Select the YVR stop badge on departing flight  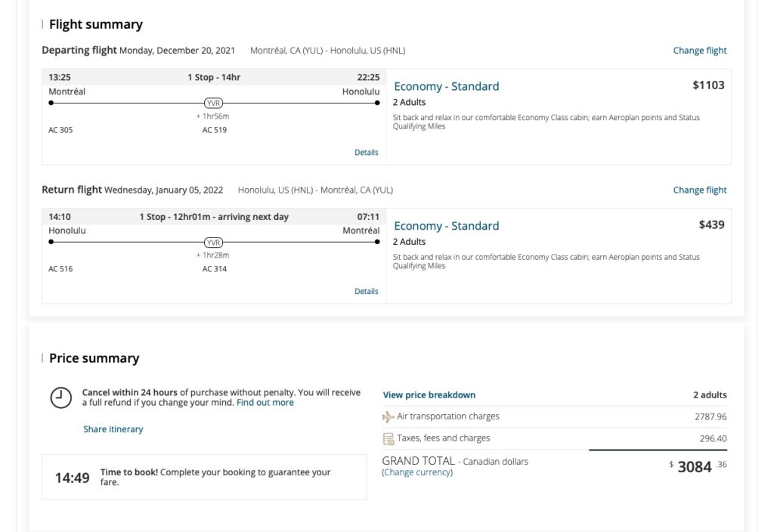[214, 103]
